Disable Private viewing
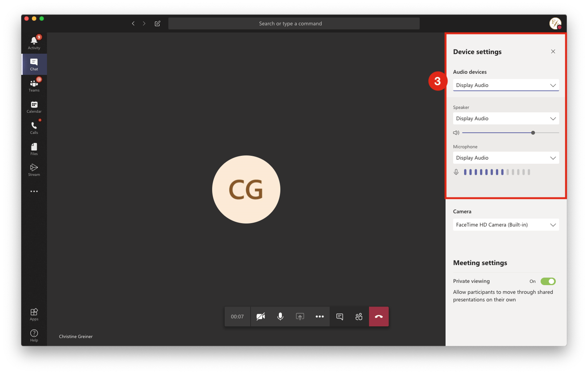 click(548, 281)
